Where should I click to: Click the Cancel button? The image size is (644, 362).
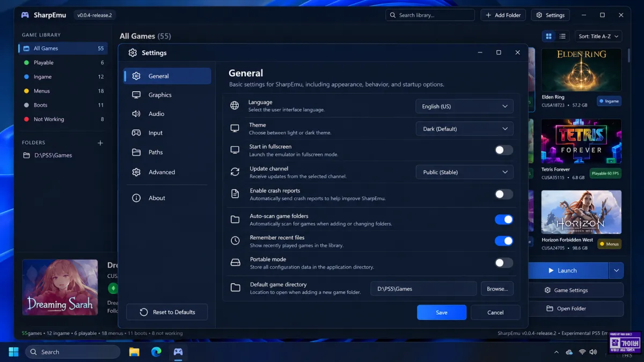[x=495, y=313]
